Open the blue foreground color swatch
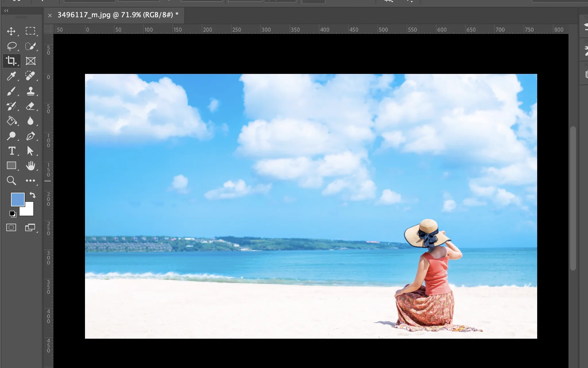 17,199
